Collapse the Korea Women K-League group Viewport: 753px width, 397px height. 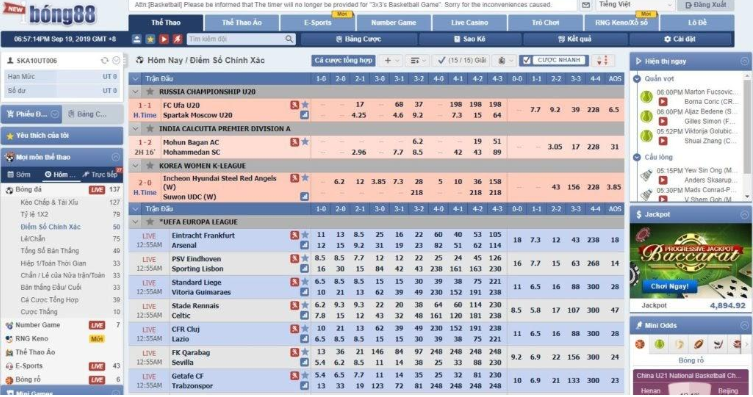coord(135,166)
